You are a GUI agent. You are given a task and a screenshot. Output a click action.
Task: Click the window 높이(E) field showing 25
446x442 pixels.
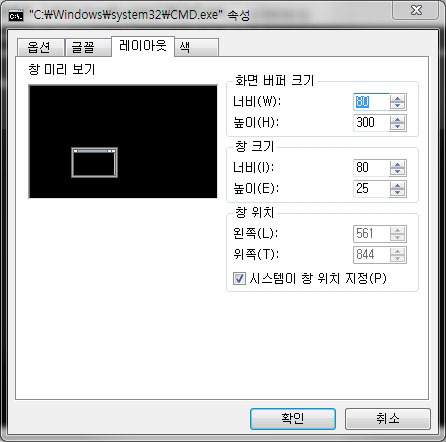pos(371,189)
